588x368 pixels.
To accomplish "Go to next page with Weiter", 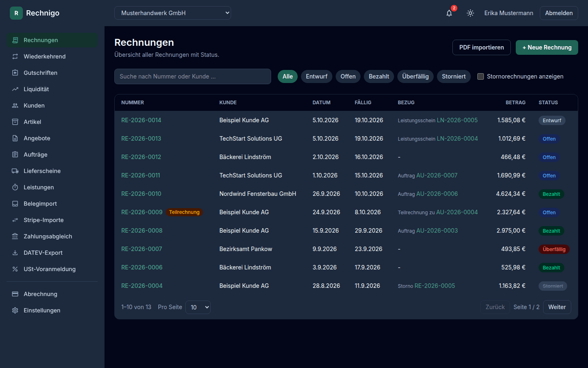I will pos(557,307).
